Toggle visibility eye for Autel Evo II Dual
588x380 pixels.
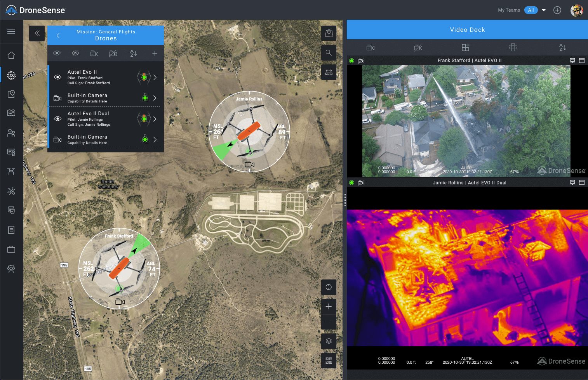click(x=57, y=119)
